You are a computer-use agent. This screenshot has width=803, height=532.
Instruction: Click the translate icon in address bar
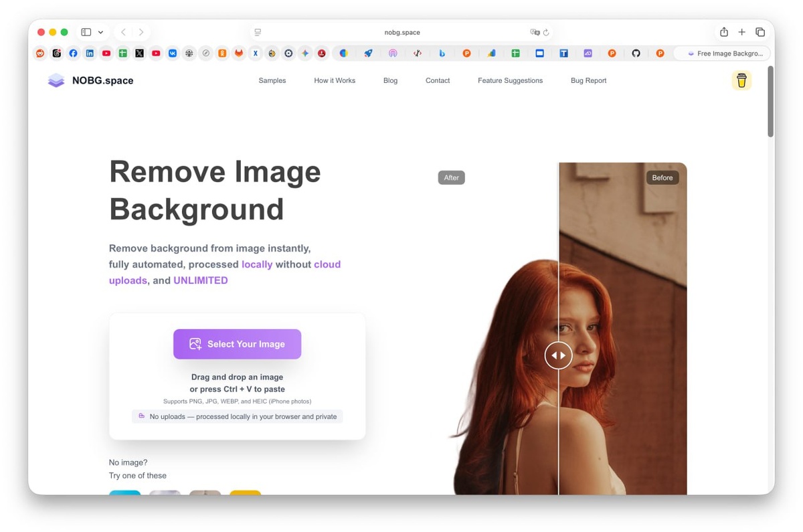coord(535,32)
